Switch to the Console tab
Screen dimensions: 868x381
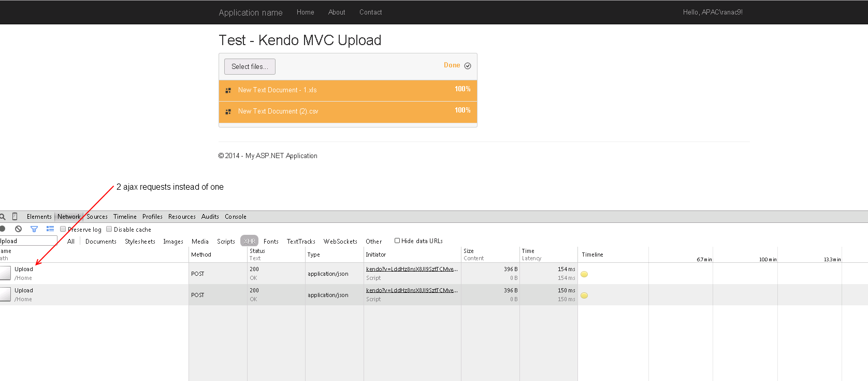pos(236,217)
